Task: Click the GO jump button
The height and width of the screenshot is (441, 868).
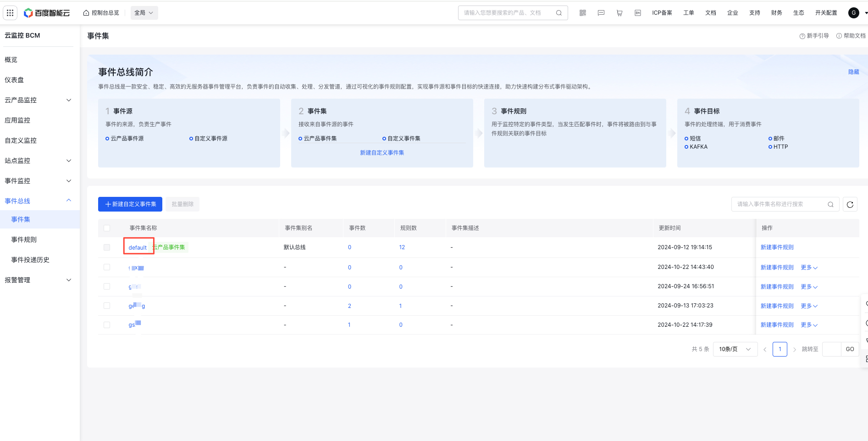Action: [x=850, y=349]
